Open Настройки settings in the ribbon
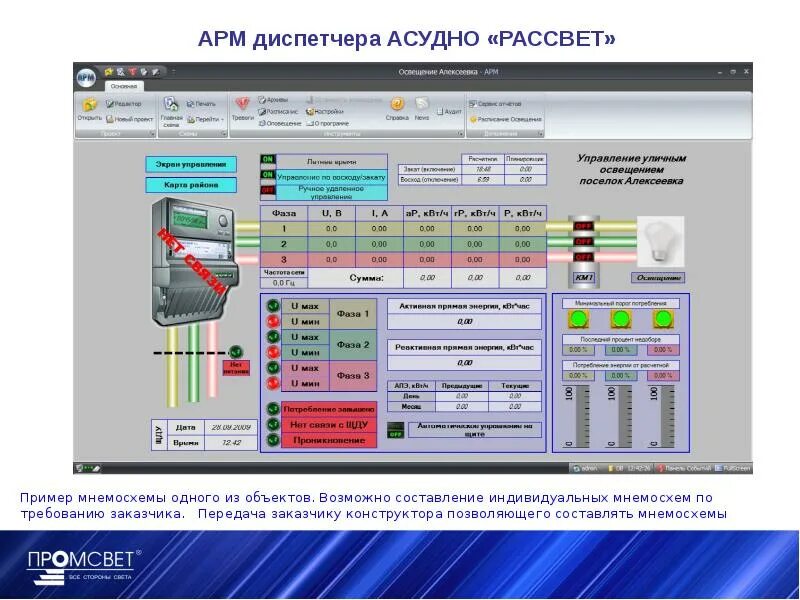Screen dimensions: 800x600 coord(324,111)
